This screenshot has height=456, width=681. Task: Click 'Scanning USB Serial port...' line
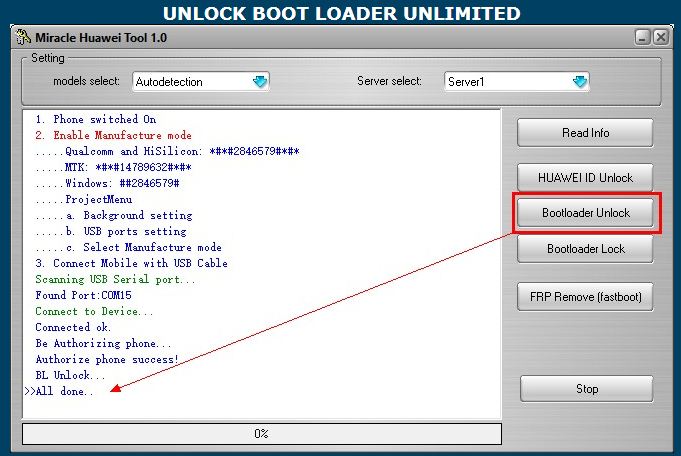(x=115, y=279)
